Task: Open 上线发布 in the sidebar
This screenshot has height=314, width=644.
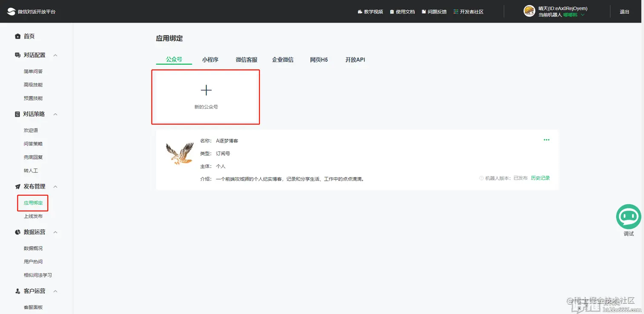Action: (33, 216)
